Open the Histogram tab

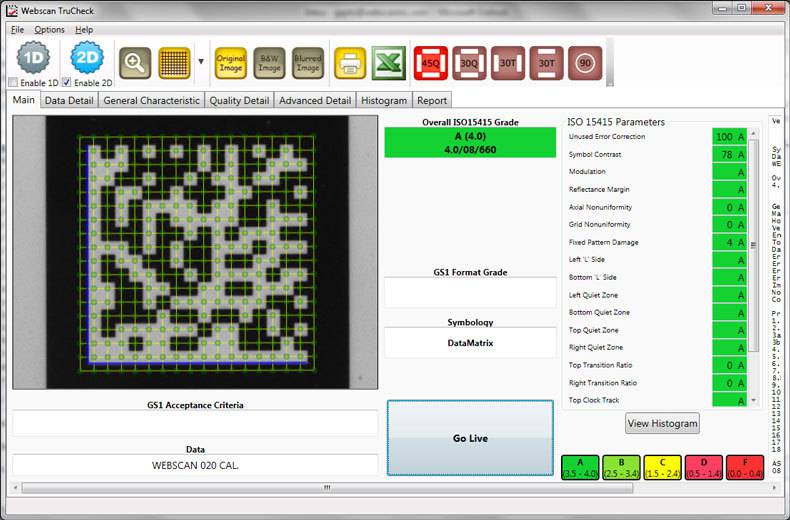(383, 100)
